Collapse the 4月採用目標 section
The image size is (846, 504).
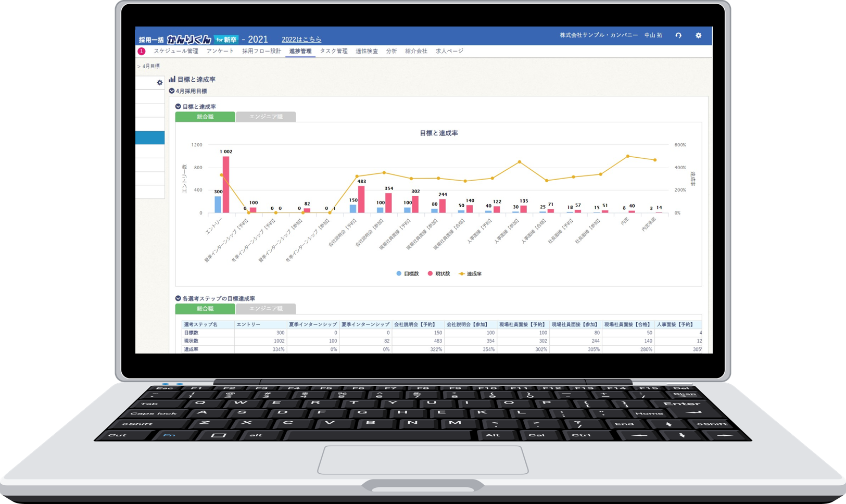click(x=172, y=91)
